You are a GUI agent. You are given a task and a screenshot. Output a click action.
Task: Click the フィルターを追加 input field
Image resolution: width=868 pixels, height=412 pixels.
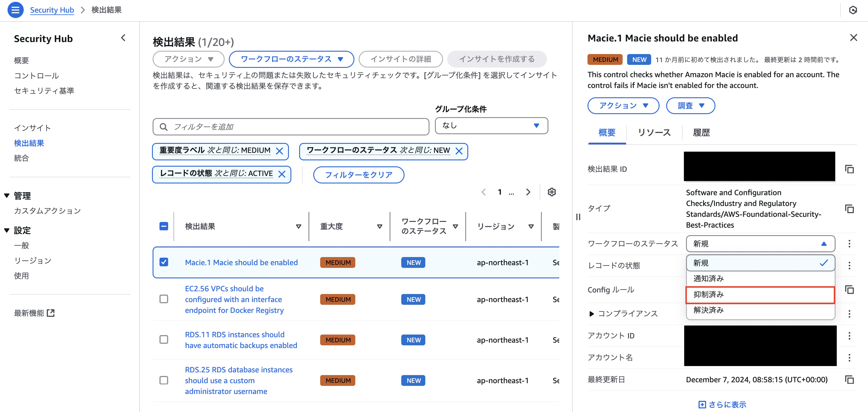click(291, 127)
